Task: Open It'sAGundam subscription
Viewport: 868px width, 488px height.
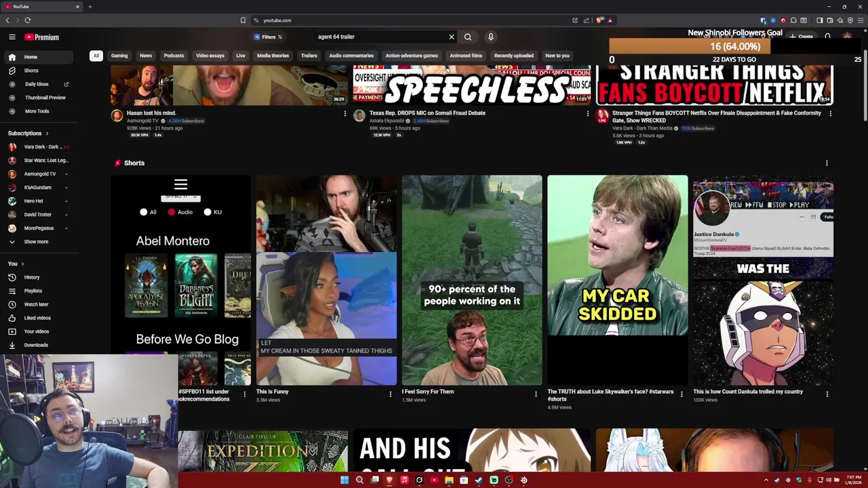Action: [39, 188]
